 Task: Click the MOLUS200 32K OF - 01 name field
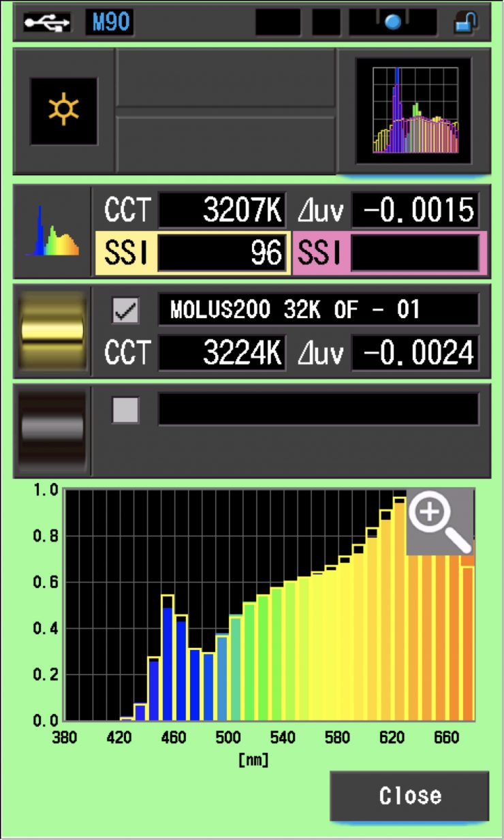(318, 311)
